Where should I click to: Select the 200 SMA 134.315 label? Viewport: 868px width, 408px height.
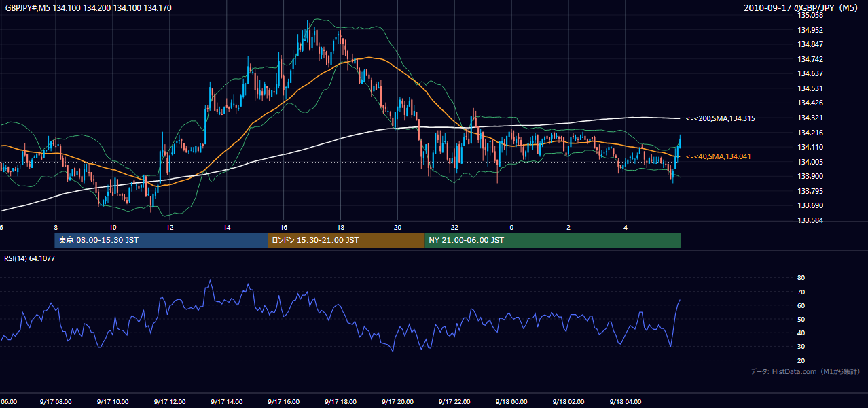tap(721, 118)
